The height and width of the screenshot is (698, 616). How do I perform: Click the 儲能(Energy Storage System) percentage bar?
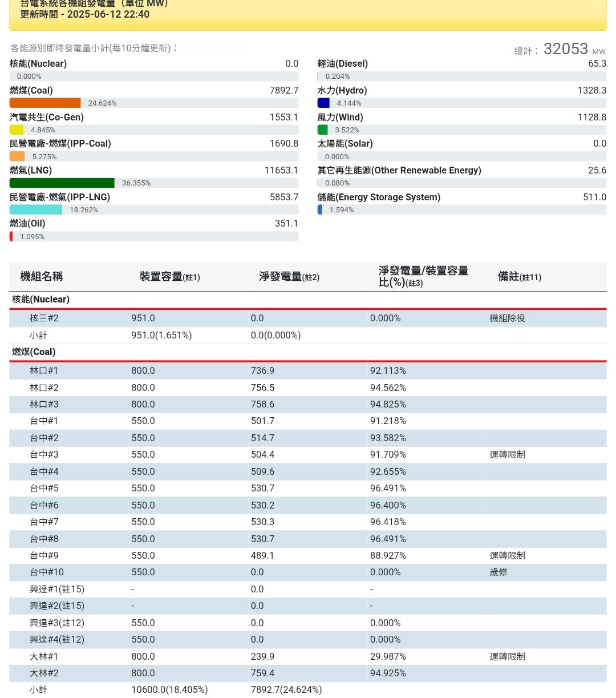click(320, 209)
